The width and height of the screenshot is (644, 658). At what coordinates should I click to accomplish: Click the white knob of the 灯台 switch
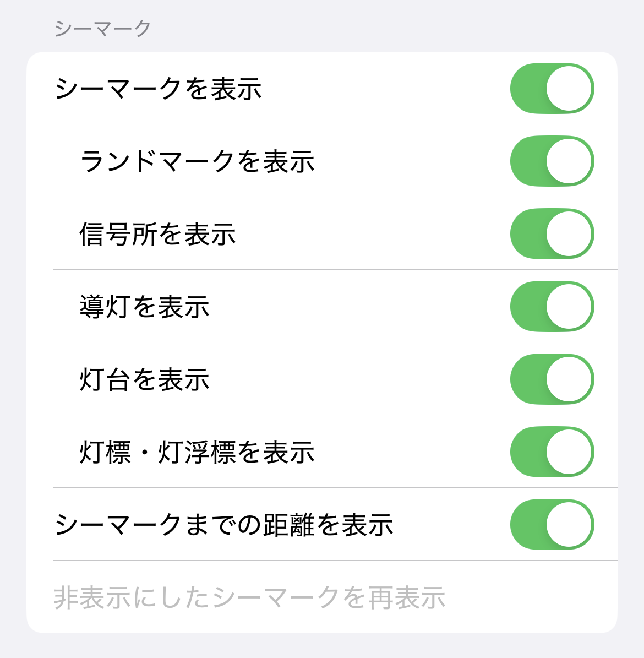click(x=569, y=379)
